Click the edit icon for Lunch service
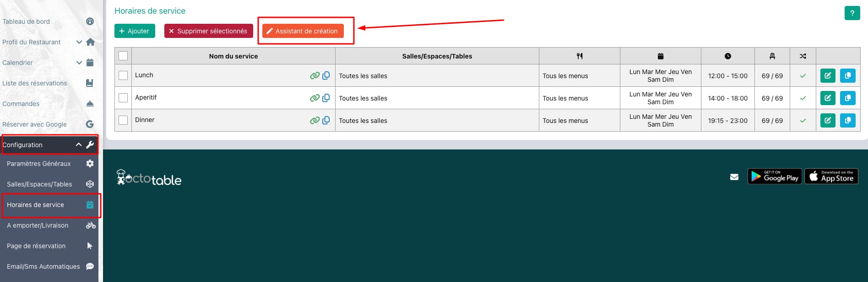This screenshot has height=282, width=868. 827,75
